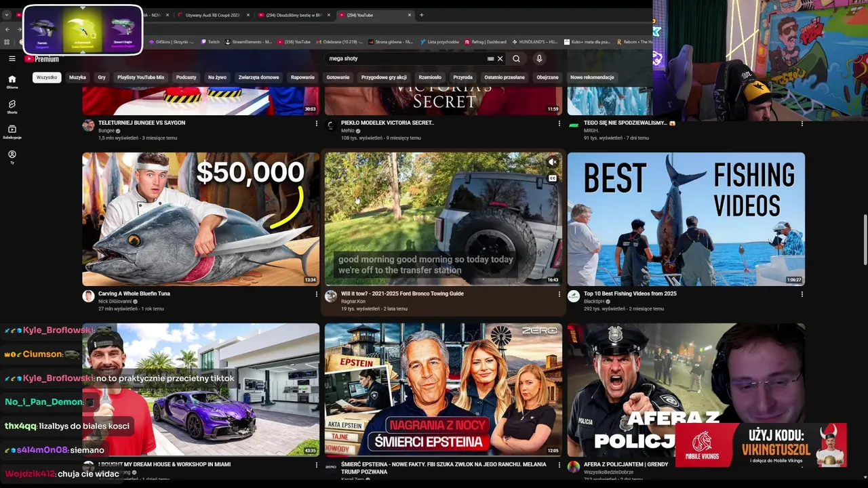
Task: Select the Rzemiosło filter chip
Action: click(x=430, y=77)
